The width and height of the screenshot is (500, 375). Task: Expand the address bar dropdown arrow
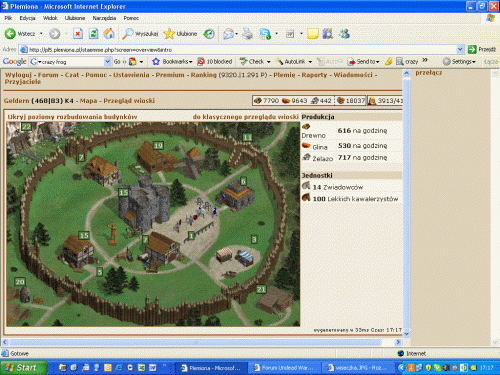click(x=460, y=50)
